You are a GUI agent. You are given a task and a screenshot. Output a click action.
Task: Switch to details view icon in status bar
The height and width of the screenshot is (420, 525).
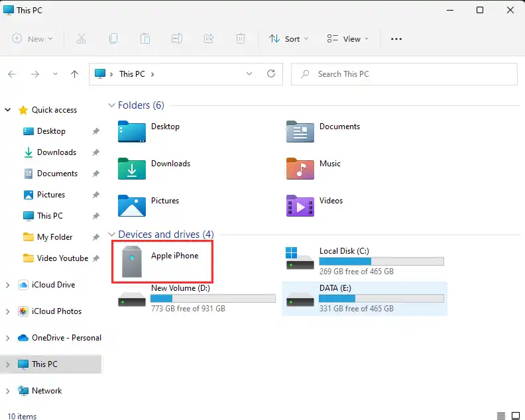[x=501, y=416]
